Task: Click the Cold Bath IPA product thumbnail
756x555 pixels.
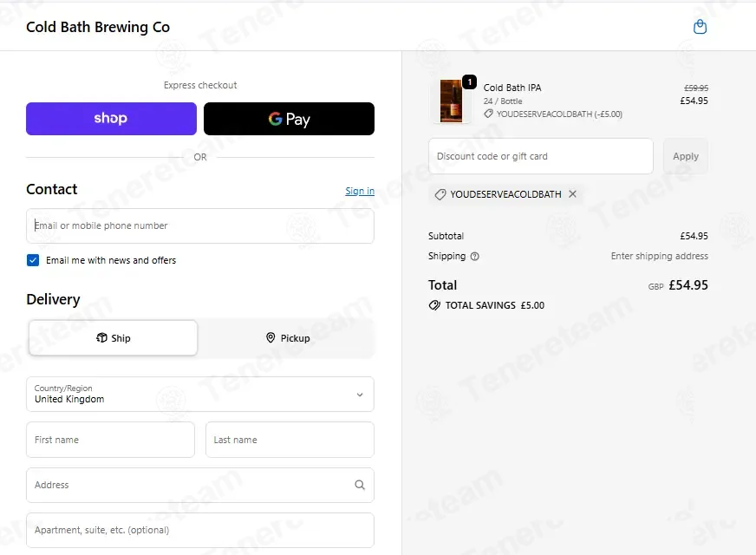Action: click(452, 101)
